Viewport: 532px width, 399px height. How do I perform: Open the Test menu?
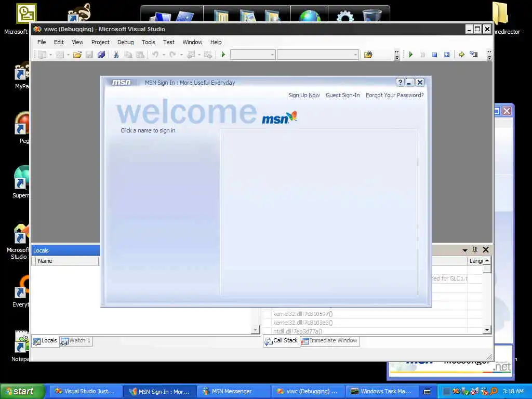[169, 42]
